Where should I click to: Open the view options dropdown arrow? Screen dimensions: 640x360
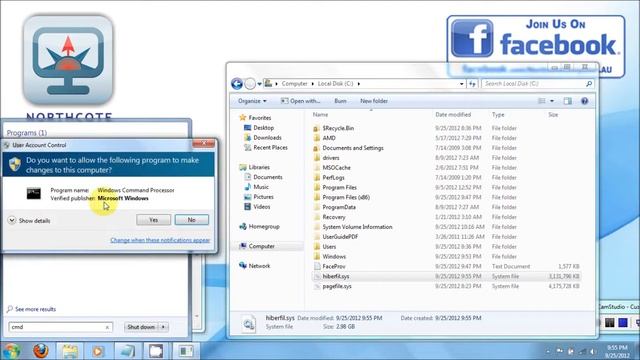coord(552,101)
